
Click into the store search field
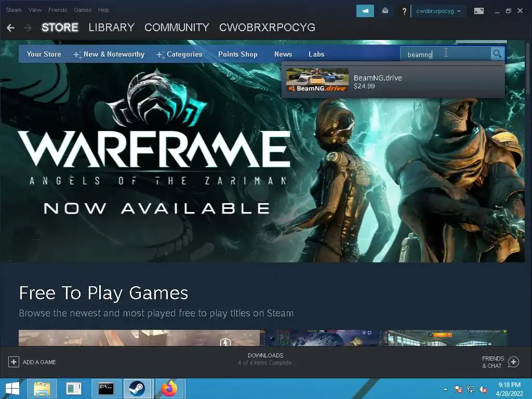point(445,54)
